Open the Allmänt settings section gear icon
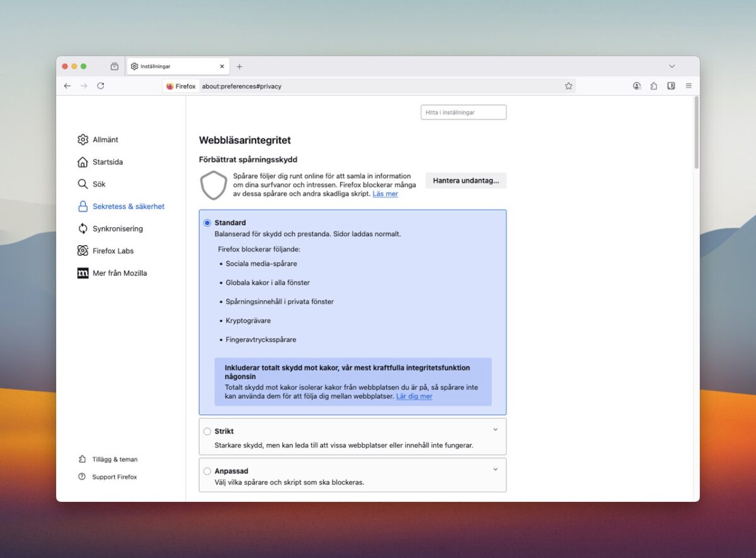 pyautogui.click(x=83, y=139)
